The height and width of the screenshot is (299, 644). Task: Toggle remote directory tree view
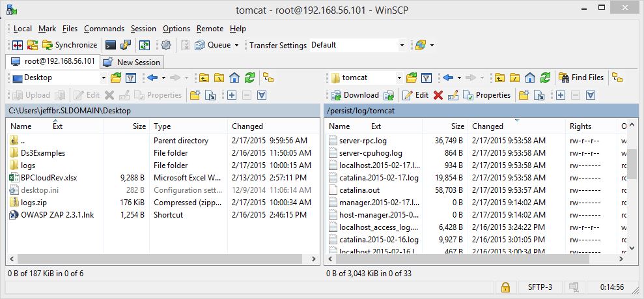tap(617, 78)
